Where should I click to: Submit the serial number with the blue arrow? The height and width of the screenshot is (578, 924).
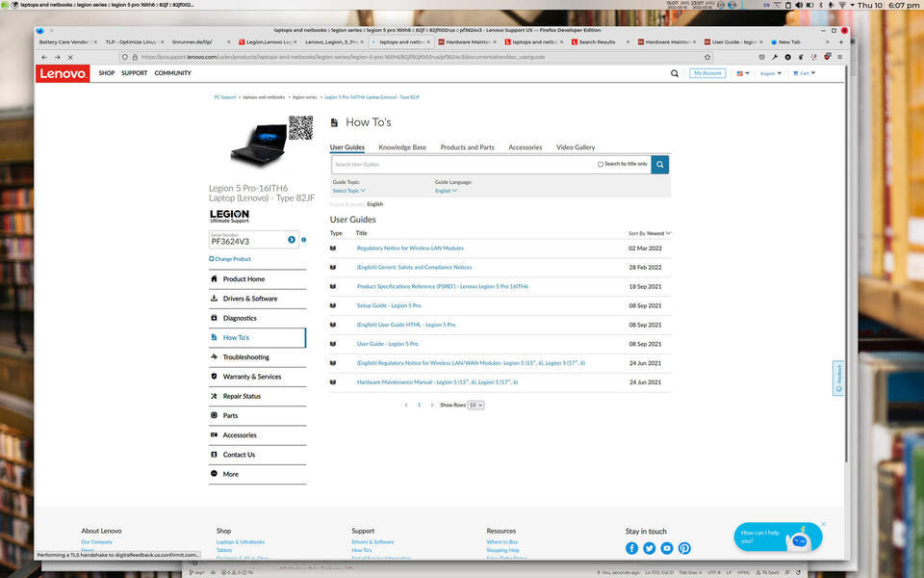pyautogui.click(x=291, y=240)
